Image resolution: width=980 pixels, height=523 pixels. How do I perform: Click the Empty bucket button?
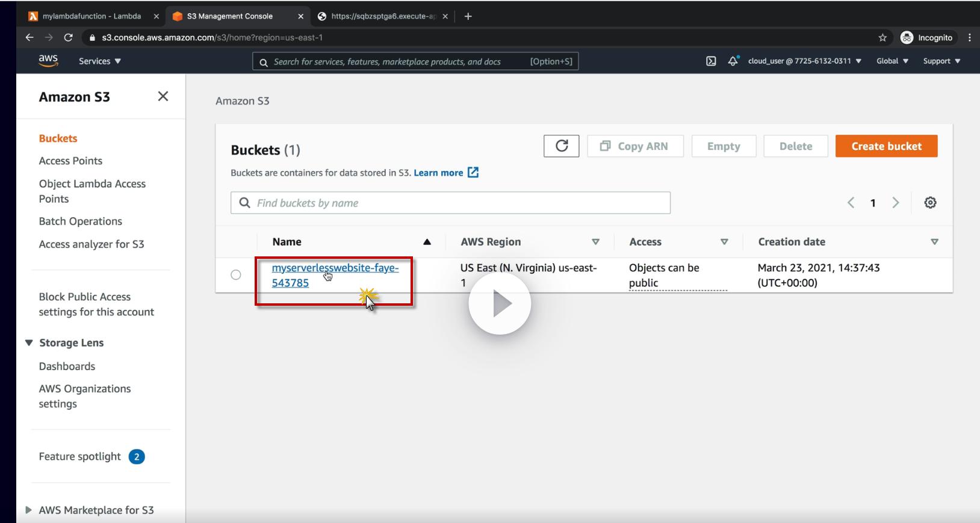(x=724, y=146)
